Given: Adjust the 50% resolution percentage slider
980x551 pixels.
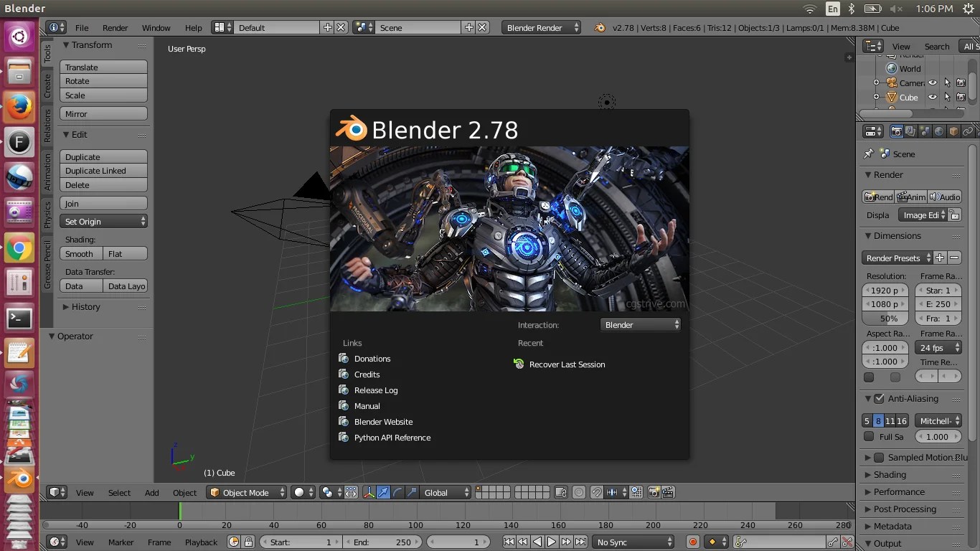Looking at the screenshot, I should tap(884, 318).
